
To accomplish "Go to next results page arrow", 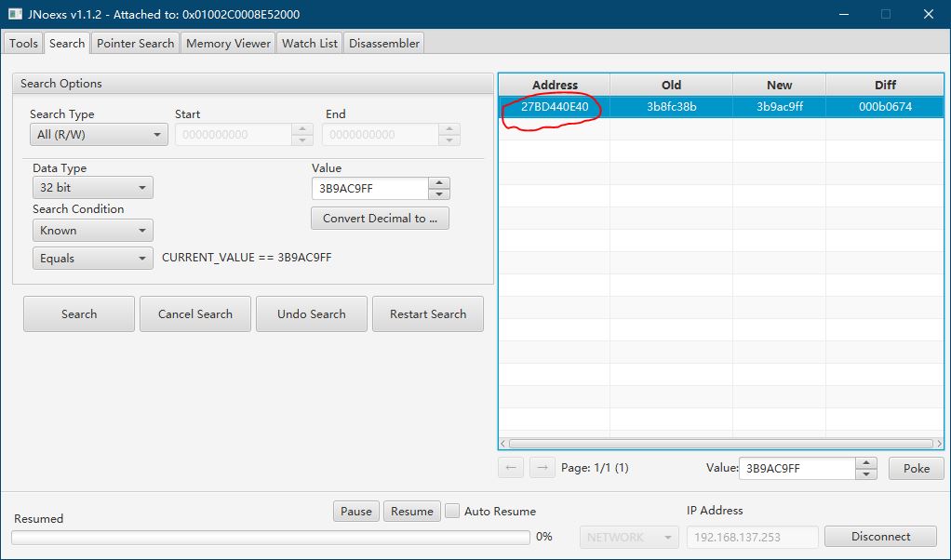I will (542, 468).
